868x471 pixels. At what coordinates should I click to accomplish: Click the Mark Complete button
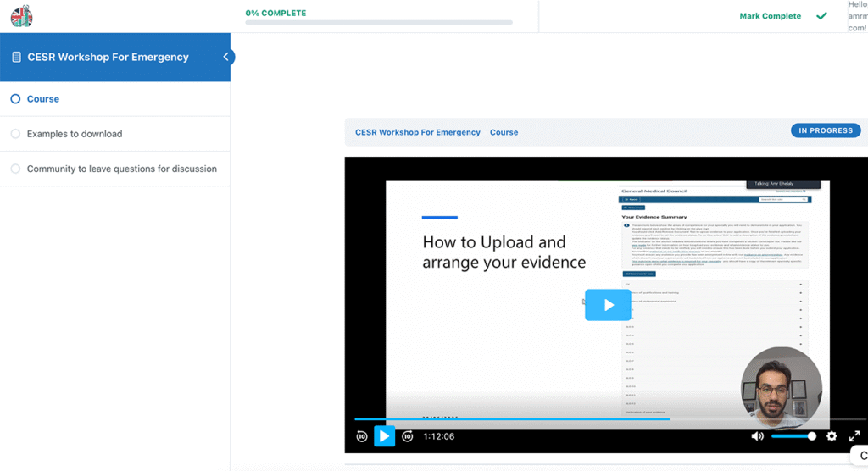click(x=770, y=16)
